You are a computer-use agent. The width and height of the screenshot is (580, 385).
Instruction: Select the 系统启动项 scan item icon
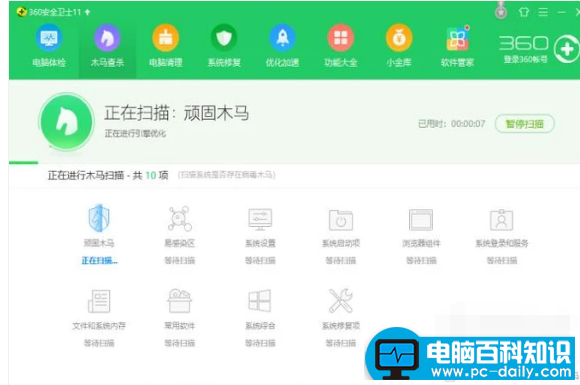[x=341, y=220]
